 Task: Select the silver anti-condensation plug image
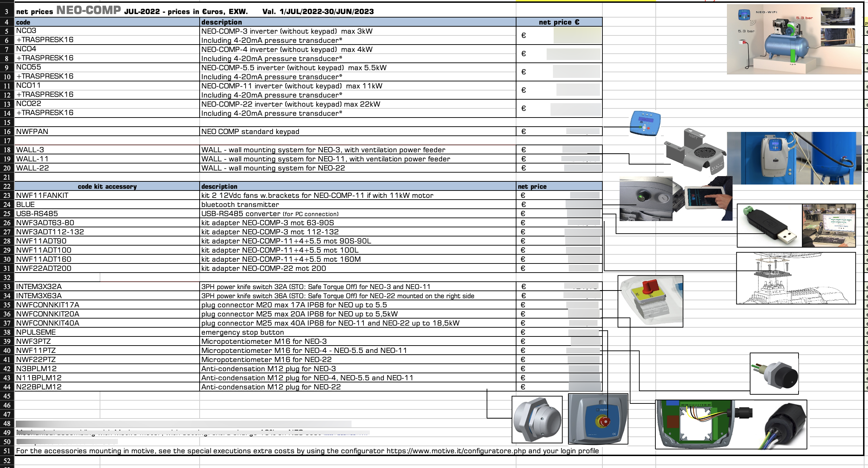[x=537, y=420]
